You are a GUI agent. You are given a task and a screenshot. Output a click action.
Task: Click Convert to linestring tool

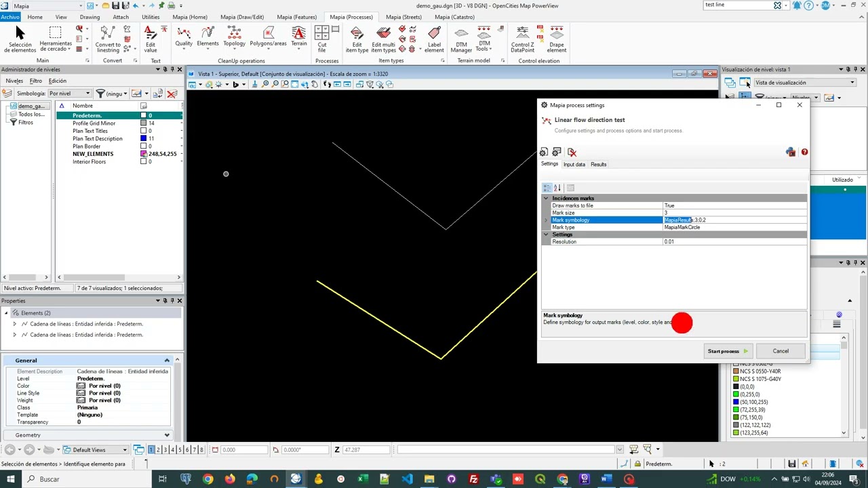click(x=108, y=39)
